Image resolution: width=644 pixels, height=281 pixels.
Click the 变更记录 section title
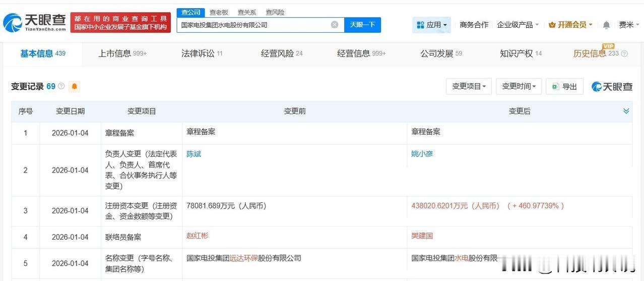pos(27,86)
